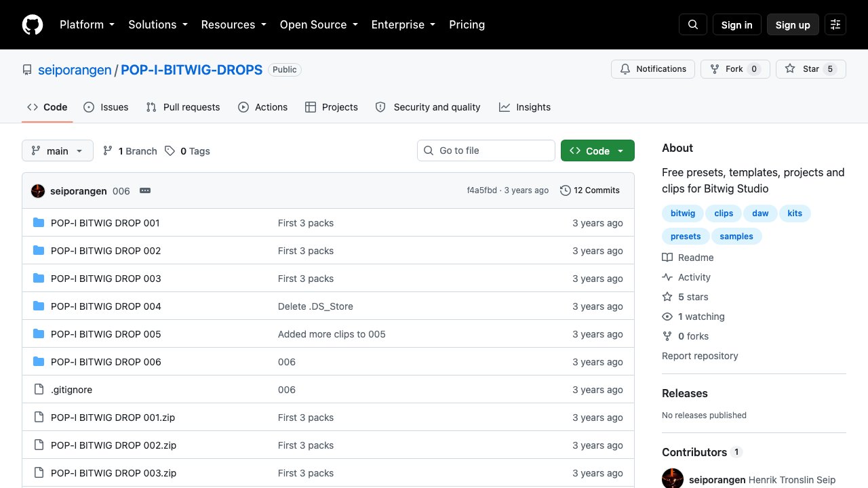The image size is (868, 488).
Task: Open commit message Added more clips to 005
Action: 332,334
